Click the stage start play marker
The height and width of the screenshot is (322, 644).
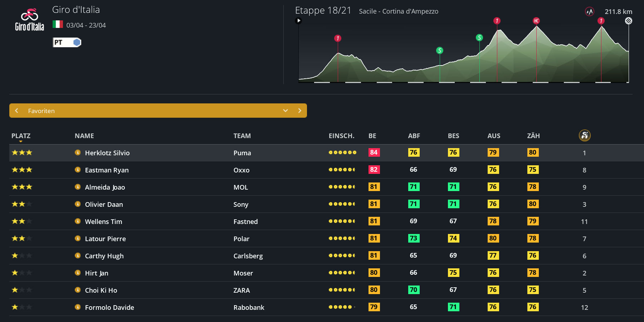tap(298, 21)
